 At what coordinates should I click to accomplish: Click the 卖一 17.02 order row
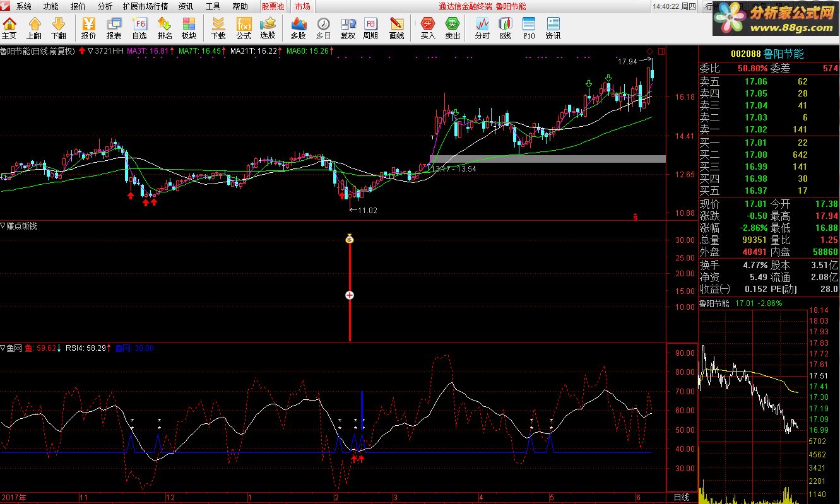tap(769, 129)
